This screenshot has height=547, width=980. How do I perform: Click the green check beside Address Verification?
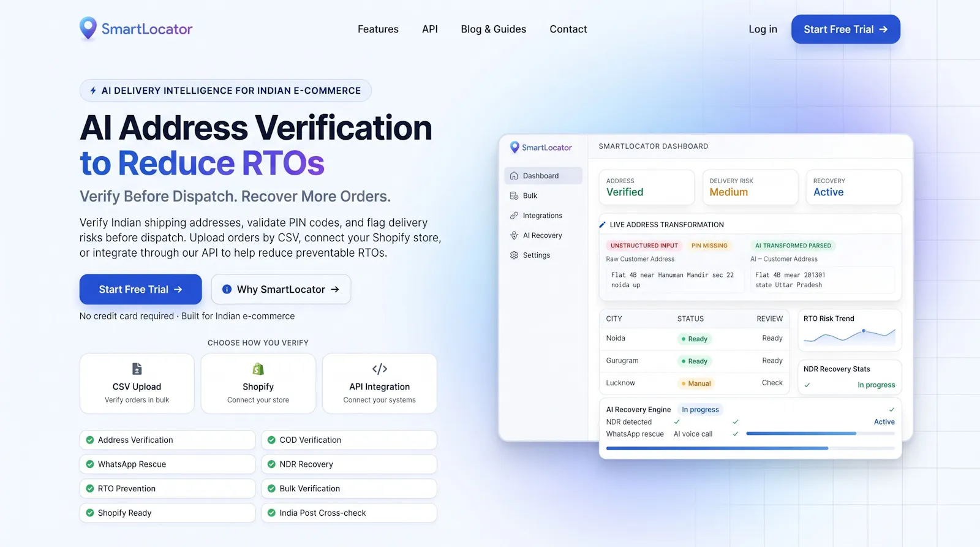[90, 440]
